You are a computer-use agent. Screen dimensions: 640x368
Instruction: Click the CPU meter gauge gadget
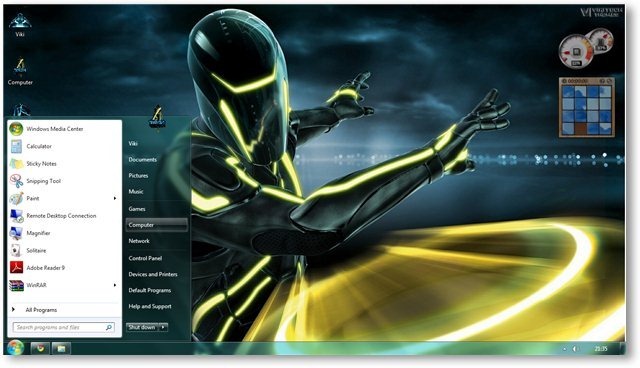[x=576, y=52]
